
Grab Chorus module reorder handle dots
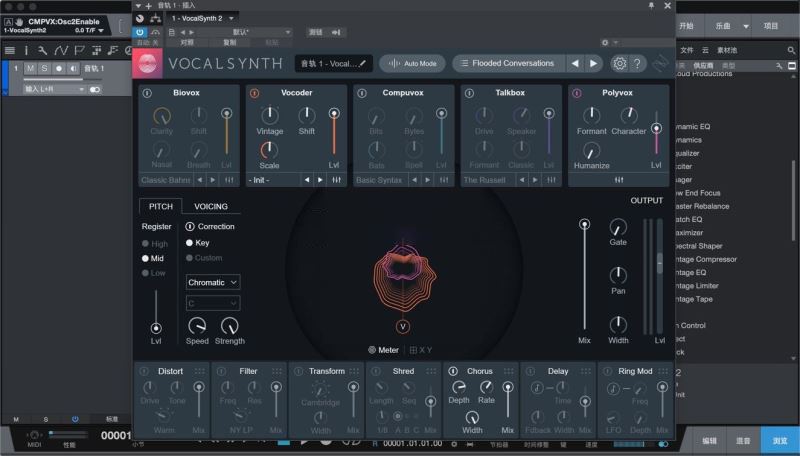(x=509, y=371)
